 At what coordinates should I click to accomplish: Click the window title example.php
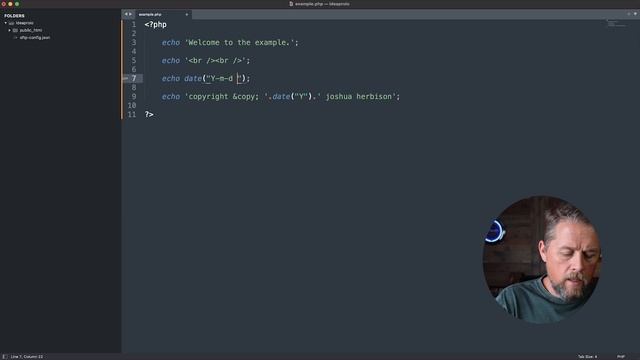coord(322,4)
